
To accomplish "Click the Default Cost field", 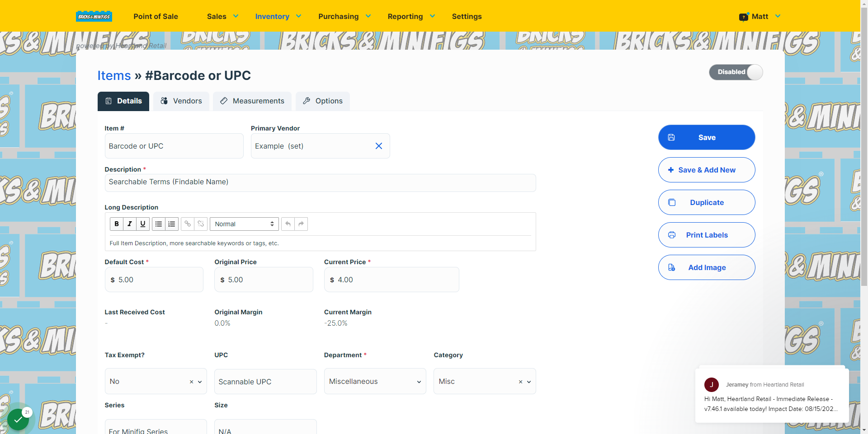I will tap(154, 280).
